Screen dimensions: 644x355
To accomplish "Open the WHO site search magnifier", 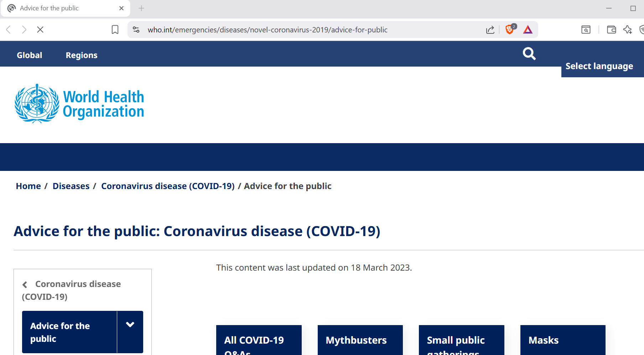I will (x=529, y=54).
